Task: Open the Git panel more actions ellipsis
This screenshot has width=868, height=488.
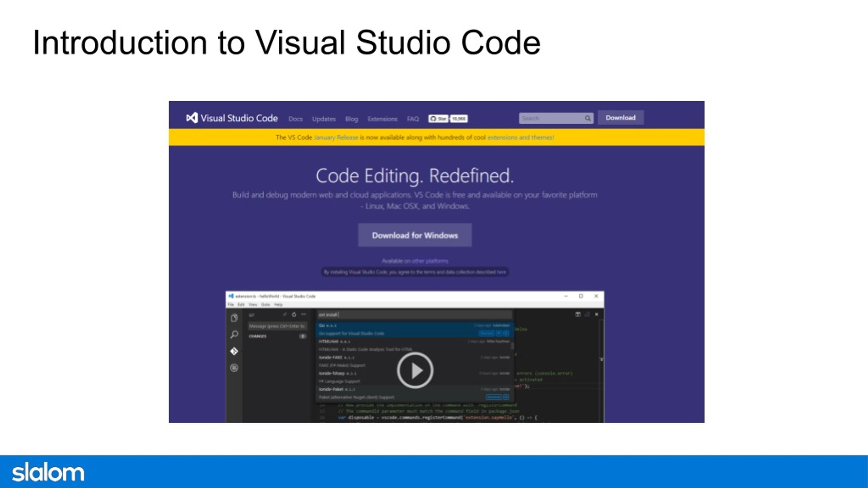Action: click(303, 314)
